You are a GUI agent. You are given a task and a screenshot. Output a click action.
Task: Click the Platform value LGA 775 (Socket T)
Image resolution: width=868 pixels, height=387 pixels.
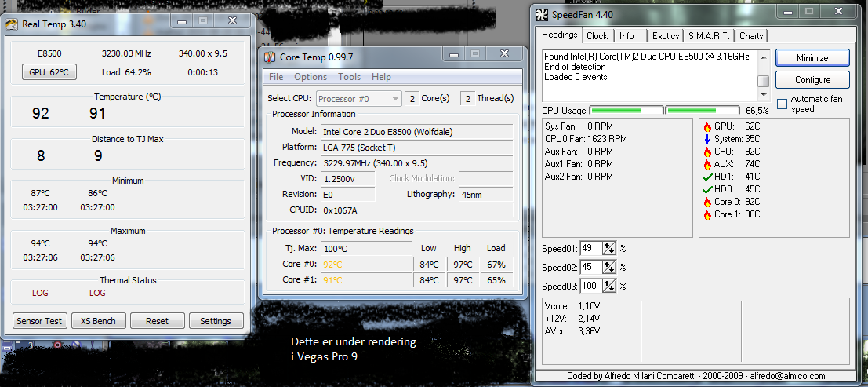(416, 148)
